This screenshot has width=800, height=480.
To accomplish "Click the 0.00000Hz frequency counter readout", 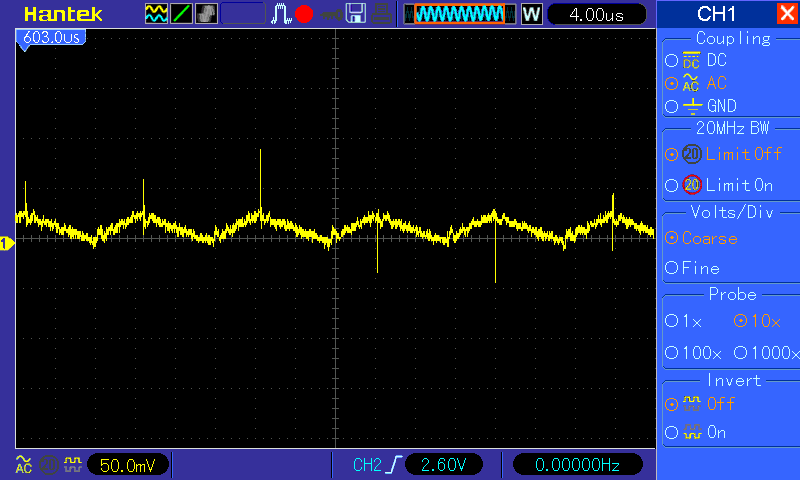I will pyautogui.click(x=577, y=465).
